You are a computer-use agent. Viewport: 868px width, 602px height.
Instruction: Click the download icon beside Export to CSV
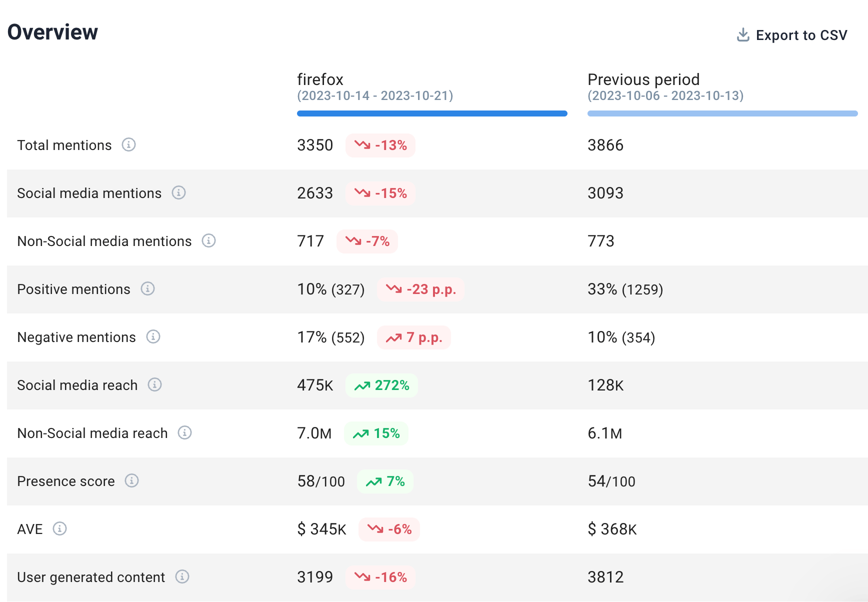click(x=742, y=34)
